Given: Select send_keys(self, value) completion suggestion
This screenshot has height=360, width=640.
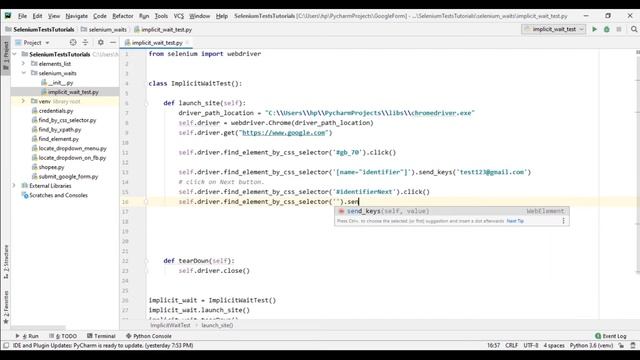Looking at the screenshot, I should pos(451,211).
